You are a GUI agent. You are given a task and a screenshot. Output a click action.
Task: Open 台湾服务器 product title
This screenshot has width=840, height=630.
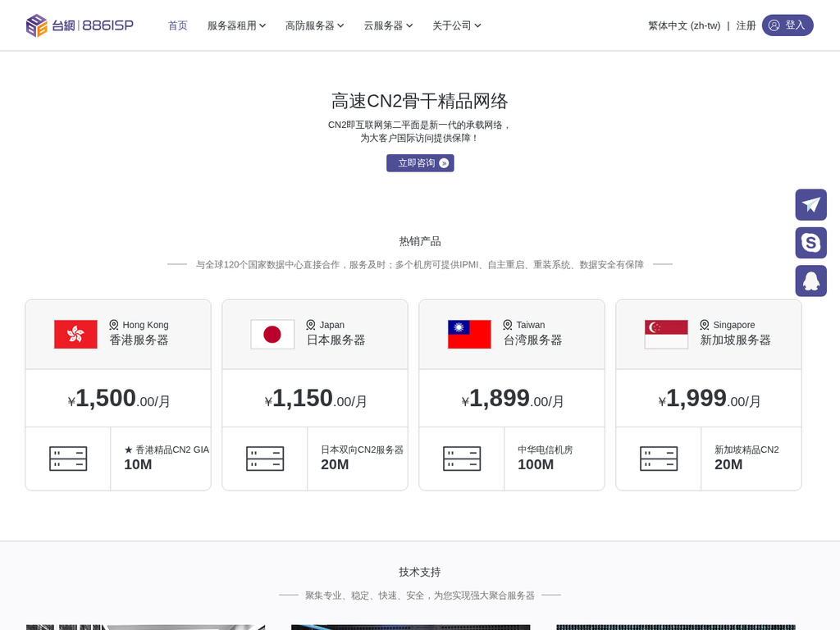pyautogui.click(x=532, y=340)
